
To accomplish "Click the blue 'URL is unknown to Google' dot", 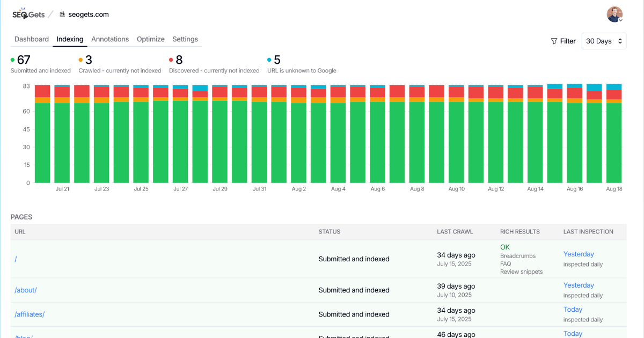I will click(x=269, y=59).
